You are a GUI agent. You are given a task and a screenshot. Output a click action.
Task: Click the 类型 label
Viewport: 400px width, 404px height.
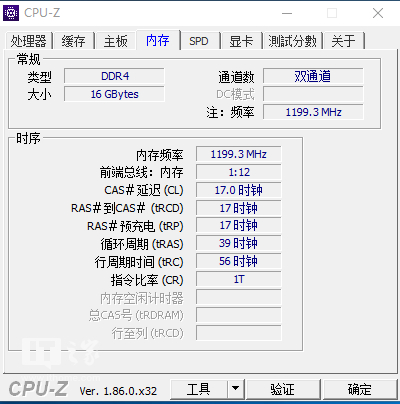40,77
